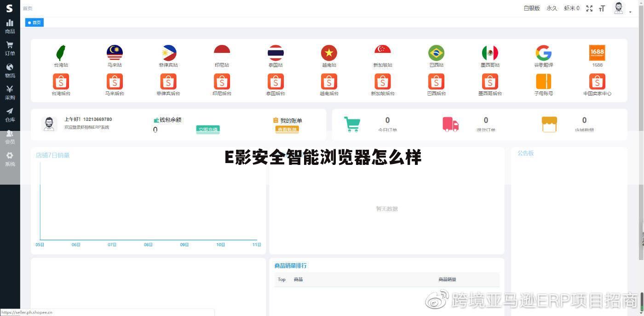Click the S logo in sidebar

click(9, 8)
